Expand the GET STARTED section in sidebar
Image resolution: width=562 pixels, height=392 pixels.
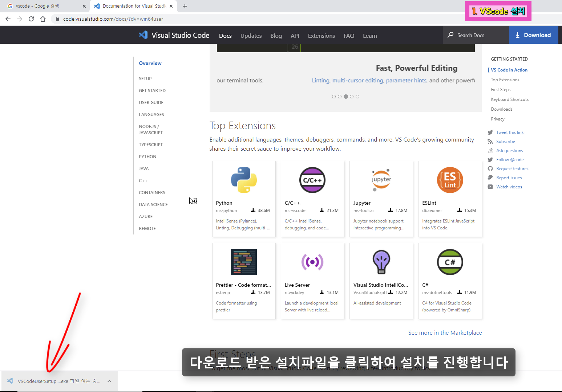pos(152,91)
